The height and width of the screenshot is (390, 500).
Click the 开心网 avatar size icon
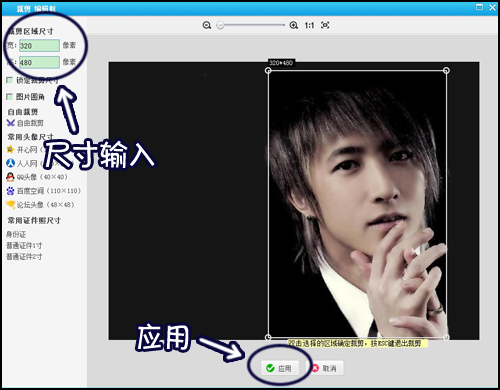pyautogui.click(x=10, y=149)
